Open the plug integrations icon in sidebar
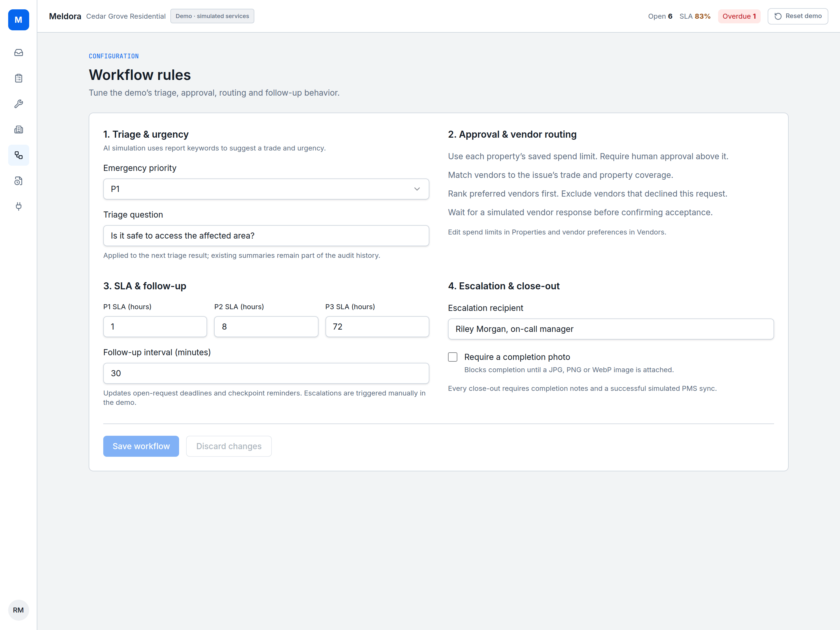This screenshot has width=840, height=630. [x=19, y=206]
